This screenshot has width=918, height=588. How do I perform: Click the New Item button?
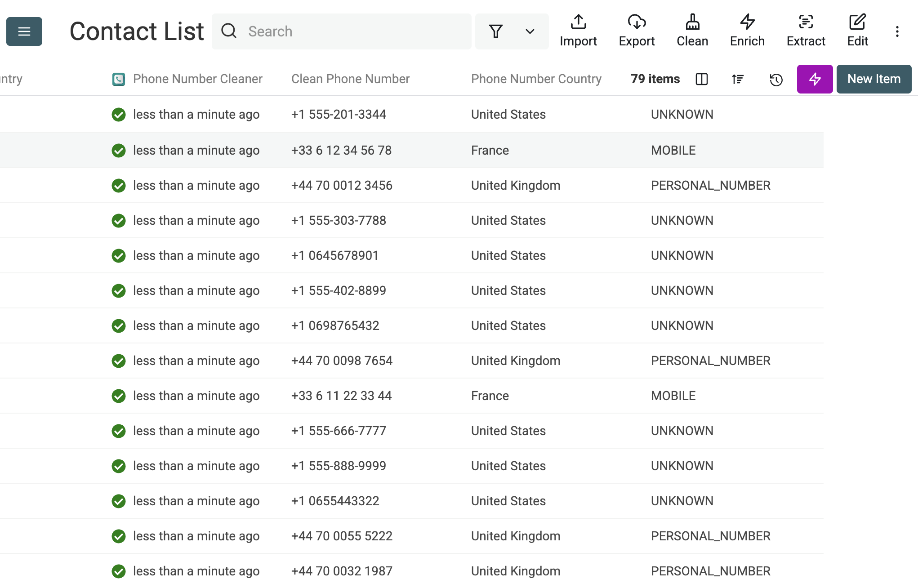click(x=873, y=79)
